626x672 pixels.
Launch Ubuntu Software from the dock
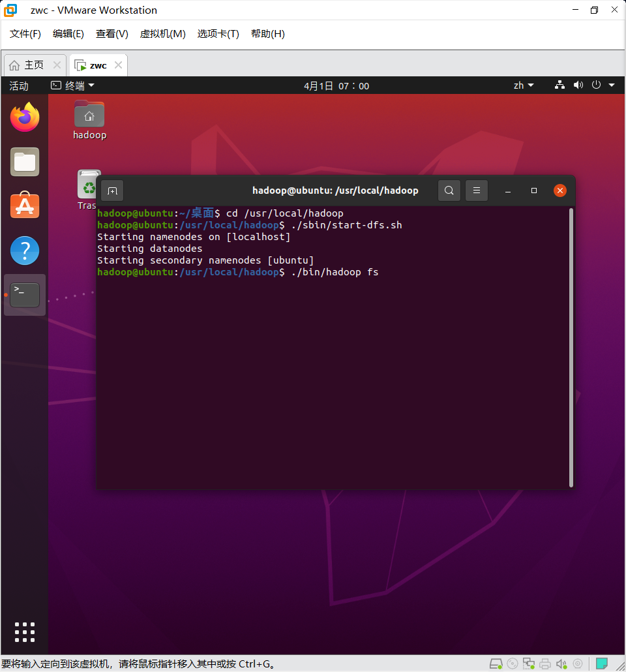point(25,206)
